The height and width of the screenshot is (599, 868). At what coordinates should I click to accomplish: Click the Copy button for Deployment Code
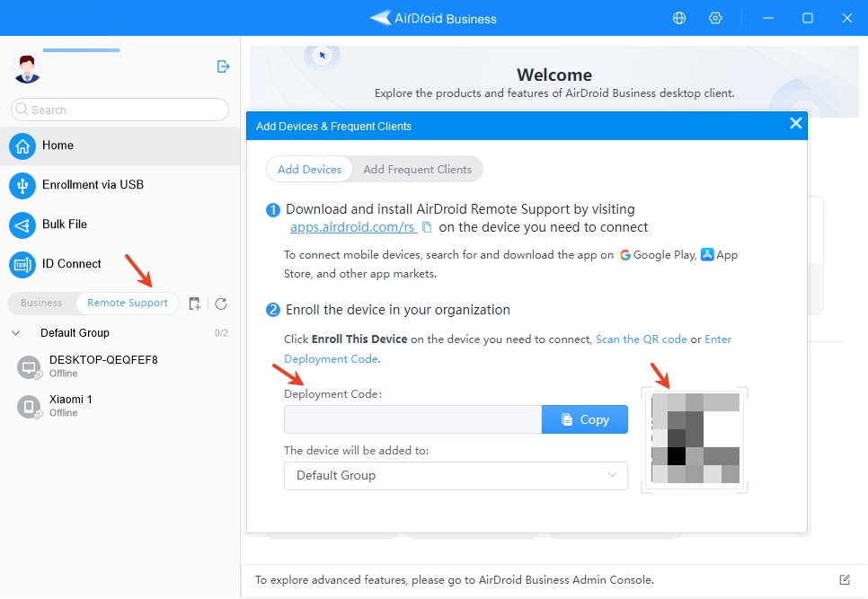click(584, 418)
